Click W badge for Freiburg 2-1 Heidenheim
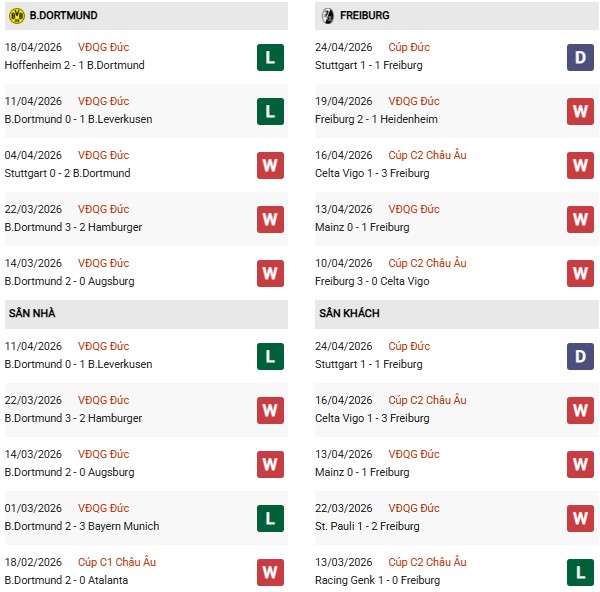Image resolution: width=600 pixels, height=592 pixels. tap(580, 111)
